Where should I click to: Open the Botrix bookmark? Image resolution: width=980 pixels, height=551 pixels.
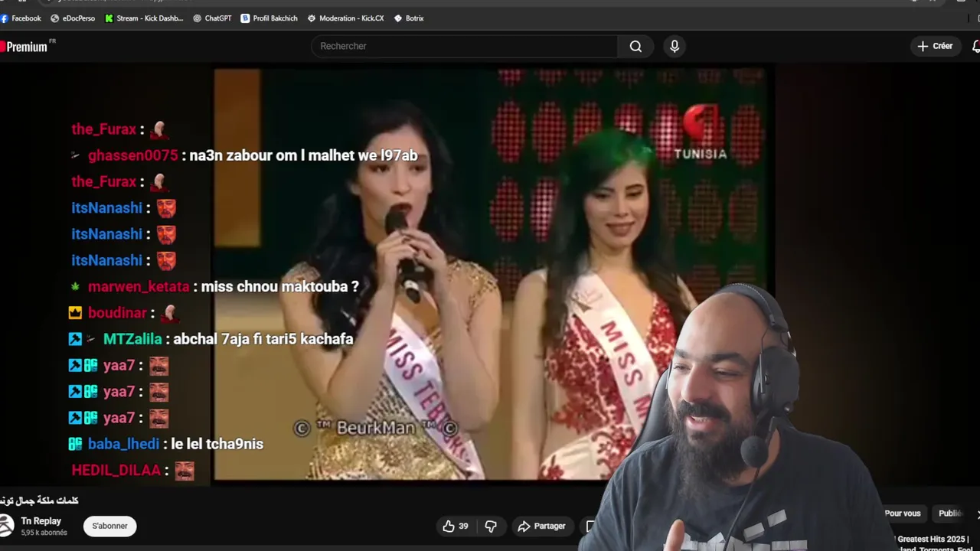(409, 18)
